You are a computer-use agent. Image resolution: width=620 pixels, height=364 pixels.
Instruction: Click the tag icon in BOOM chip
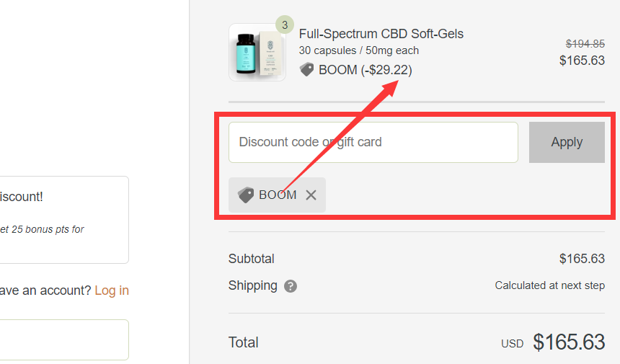[246, 195]
